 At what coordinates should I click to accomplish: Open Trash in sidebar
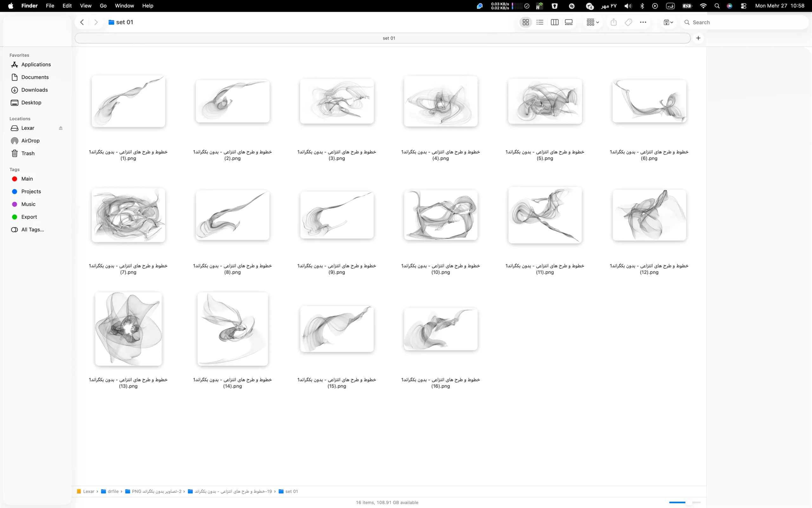[x=28, y=154]
